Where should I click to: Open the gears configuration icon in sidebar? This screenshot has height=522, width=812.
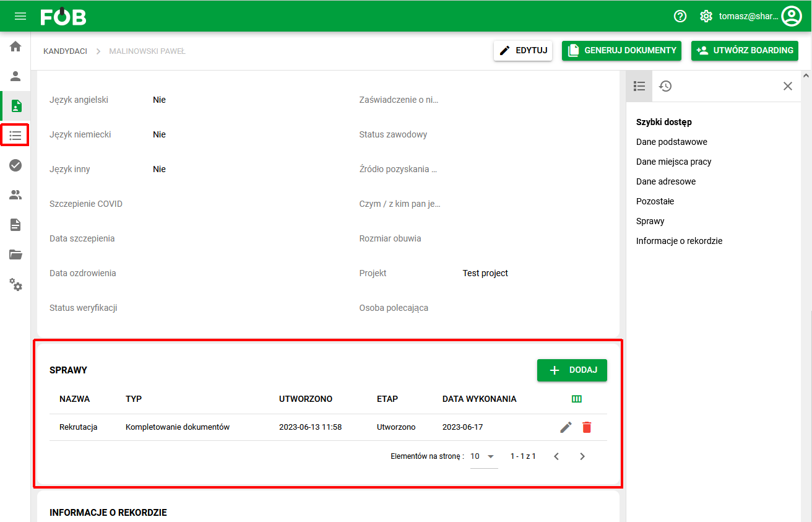coord(15,285)
